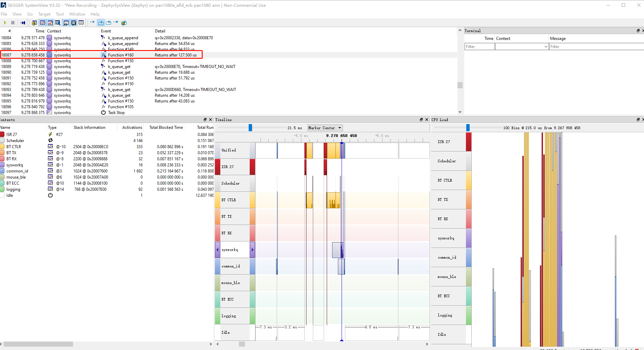
Task: Open the event filter magnifier icon
Action: (58, 23)
